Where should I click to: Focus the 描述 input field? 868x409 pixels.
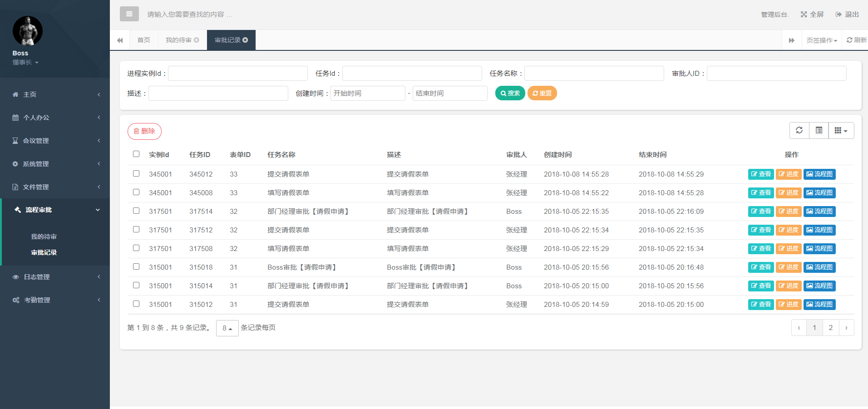point(218,94)
